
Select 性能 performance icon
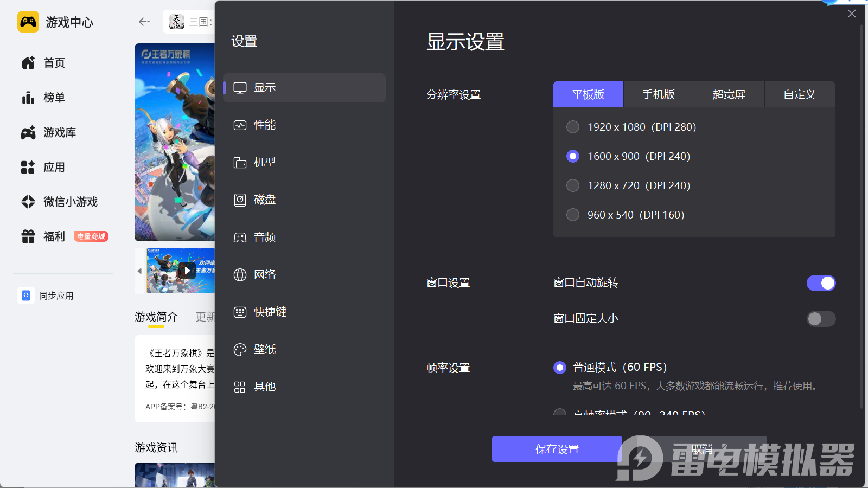pos(240,125)
